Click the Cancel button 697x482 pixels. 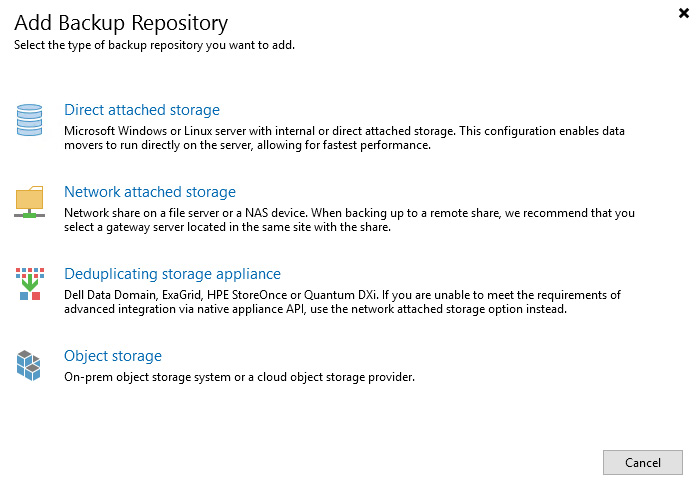click(x=643, y=462)
